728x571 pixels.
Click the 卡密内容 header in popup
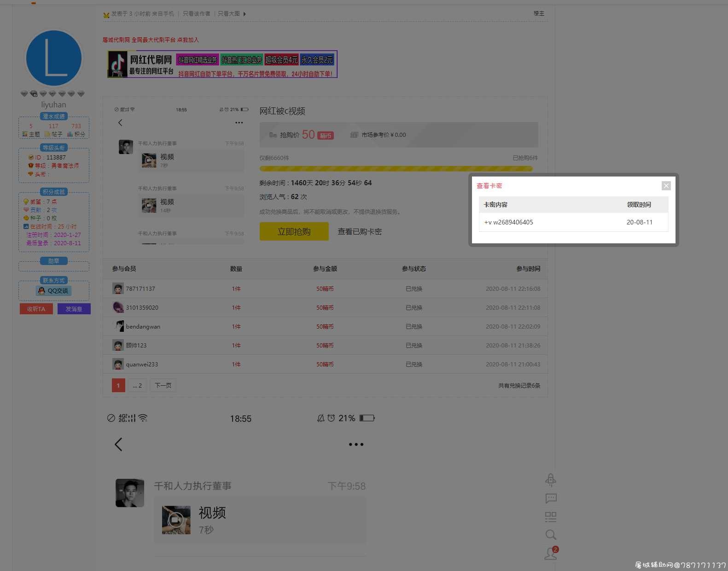click(495, 205)
